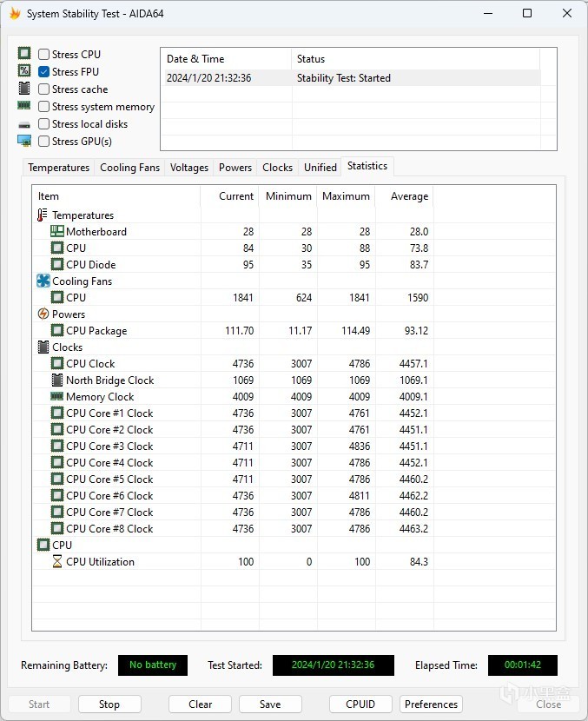Click the CPU group icon above Utilization
The width and height of the screenshot is (588, 721).
tap(43, 545)
